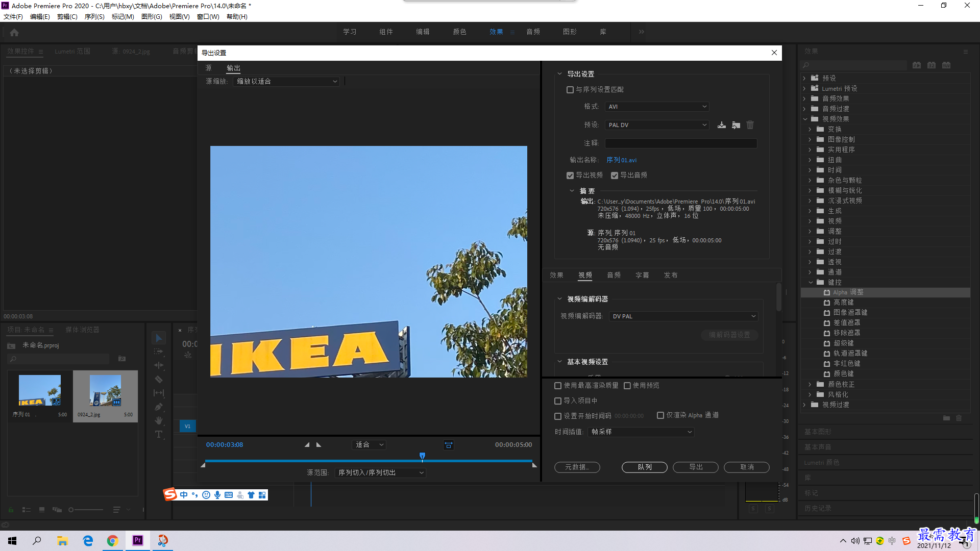
Task: Click the Queue button
Action: point(644,467)
